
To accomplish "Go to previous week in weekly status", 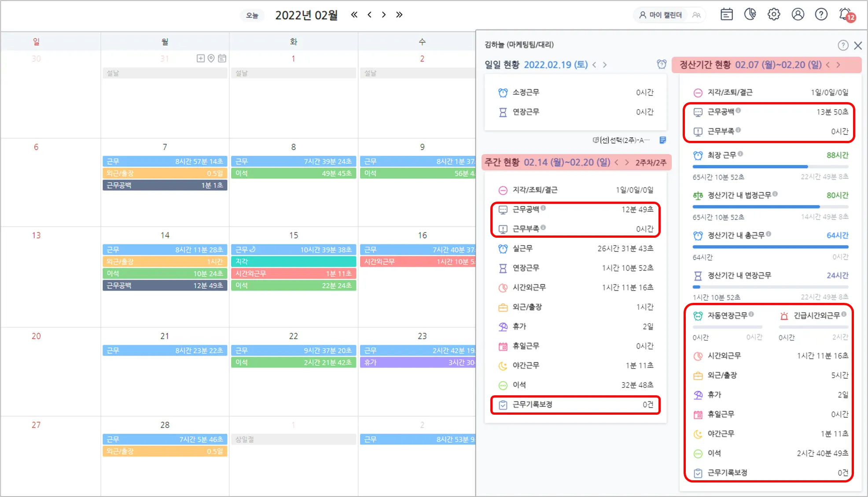I will (x=616, y=162).
